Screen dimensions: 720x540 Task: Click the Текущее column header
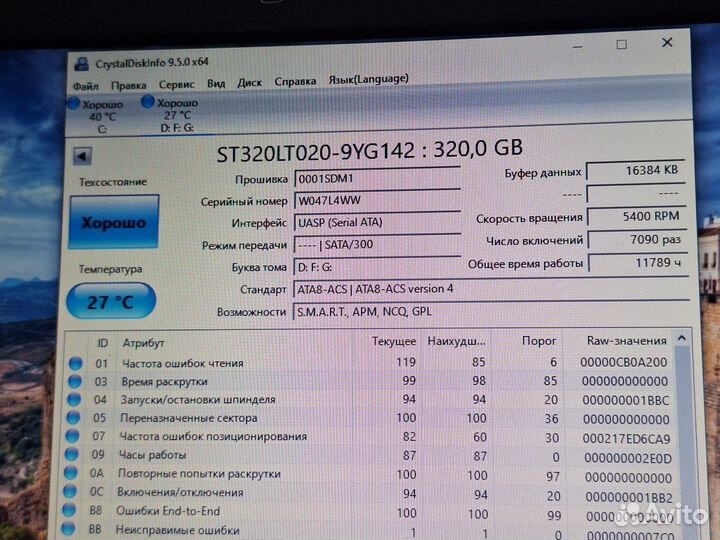[394, 342]
